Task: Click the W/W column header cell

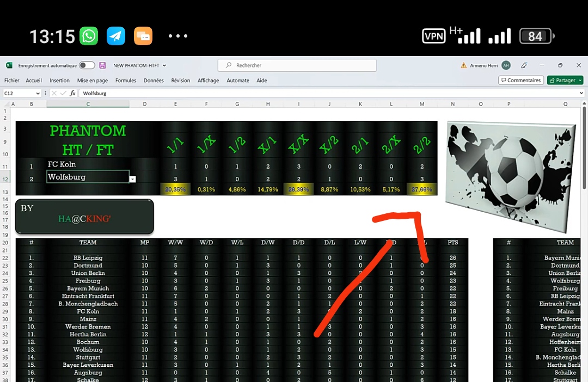Action: (x=175, y=242)
